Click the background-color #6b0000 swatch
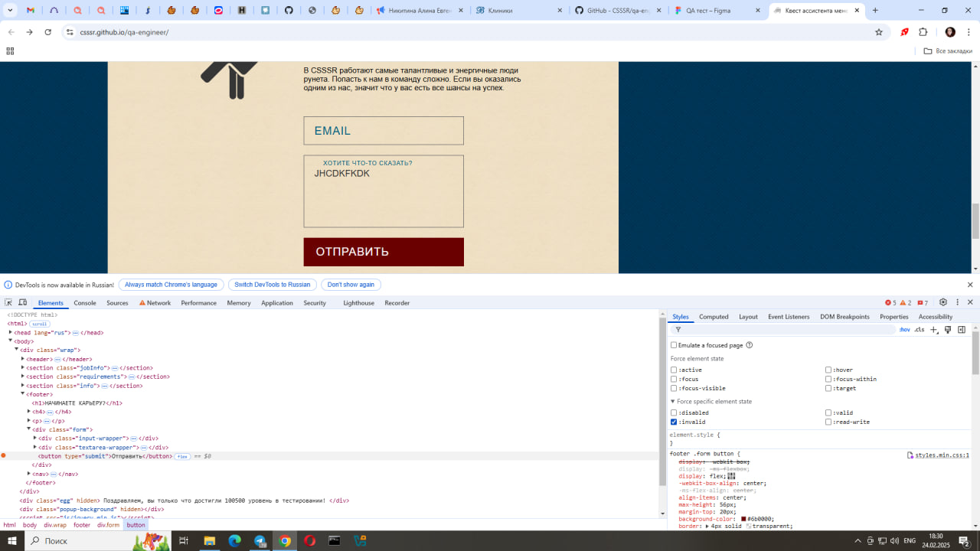This screenshot has height=551, width=980. coord(743,519)
